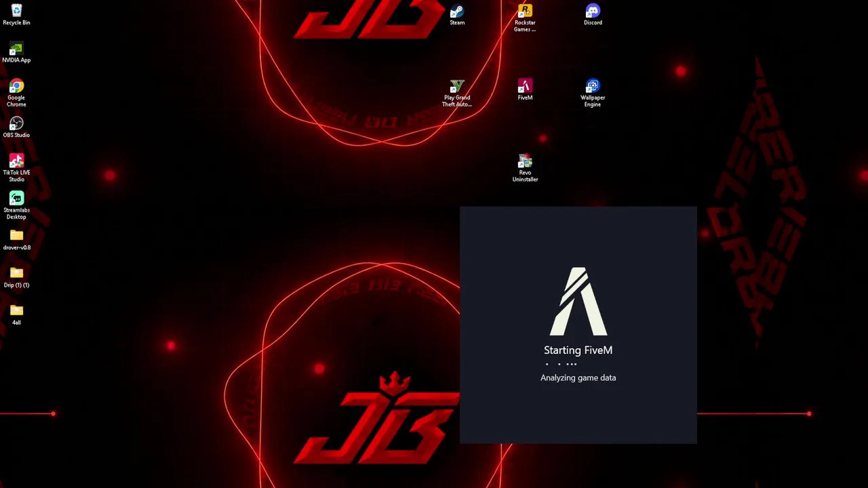This screenshot has width=868, height=488.
Task: Select the OBS Studio desktop icon
Action: point(16,127)
